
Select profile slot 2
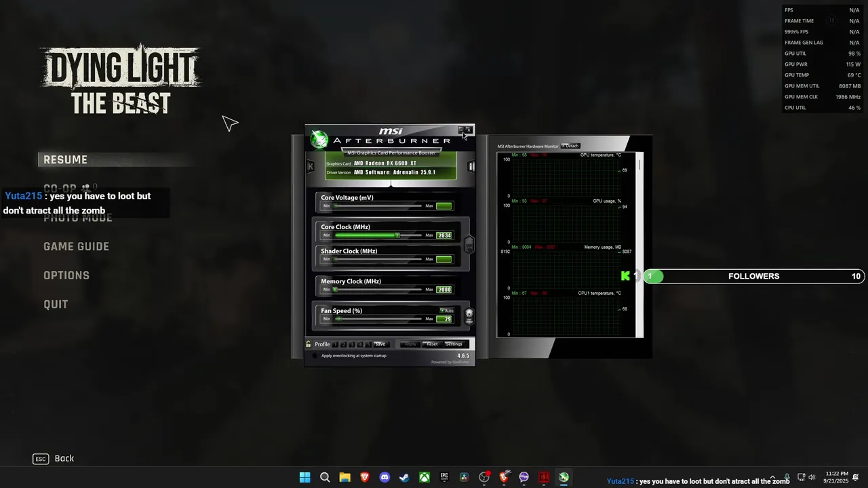(x=344, y=344)
